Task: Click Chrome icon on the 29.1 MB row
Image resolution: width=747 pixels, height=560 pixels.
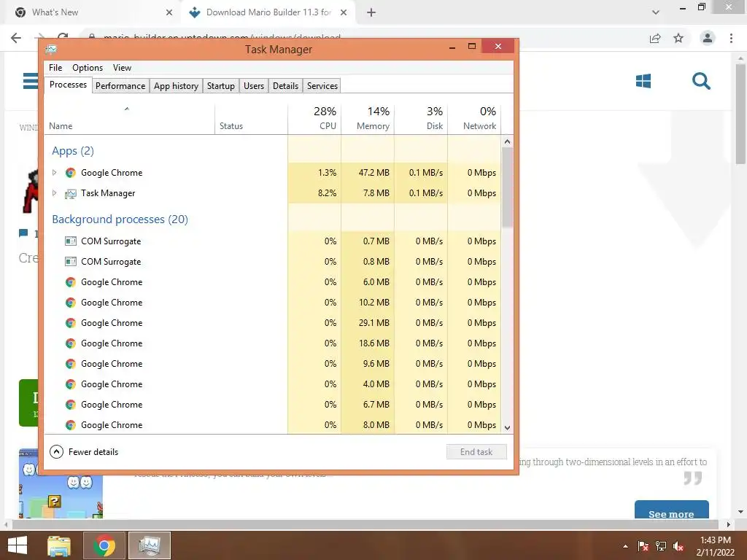Action: (71, 323)
